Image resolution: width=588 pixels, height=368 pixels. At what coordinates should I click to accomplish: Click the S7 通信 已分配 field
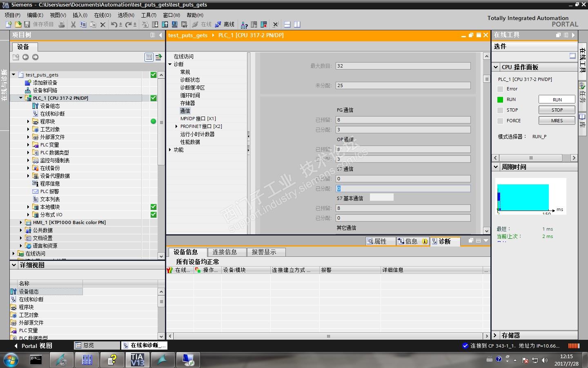point(403,188)
